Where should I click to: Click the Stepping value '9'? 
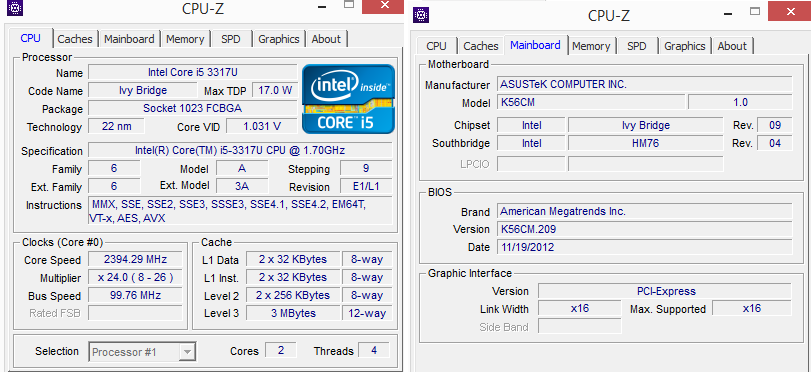[x=366, y=168]
